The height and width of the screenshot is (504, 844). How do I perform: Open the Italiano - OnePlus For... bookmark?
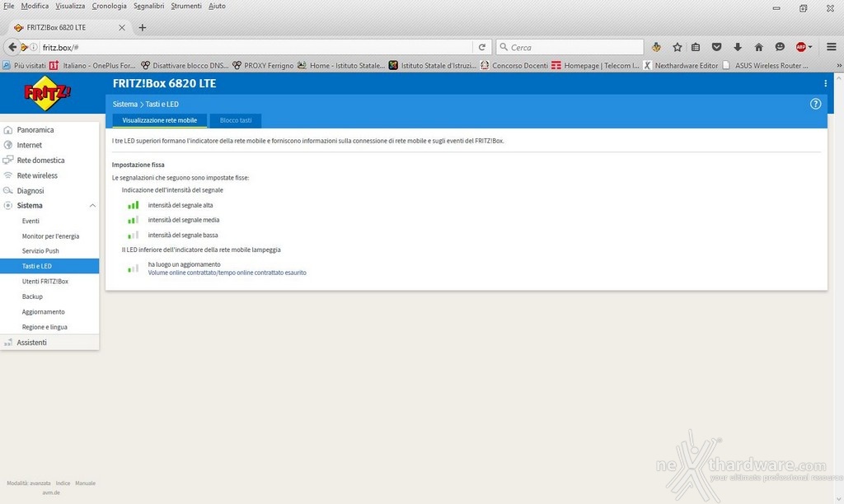[92, 66]
